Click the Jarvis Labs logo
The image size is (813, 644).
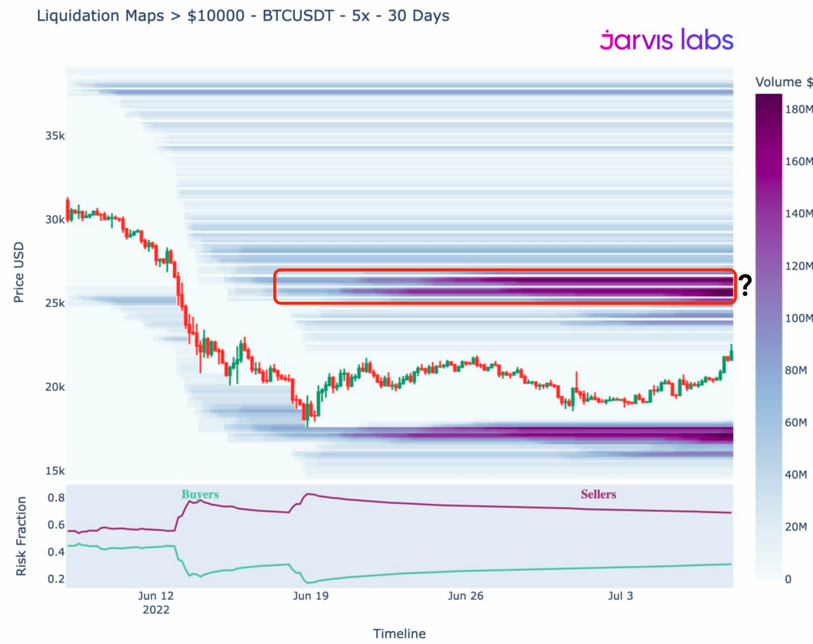point(666,40)
